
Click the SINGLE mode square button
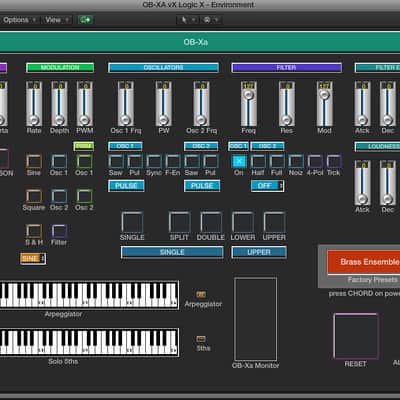(132, 222)
